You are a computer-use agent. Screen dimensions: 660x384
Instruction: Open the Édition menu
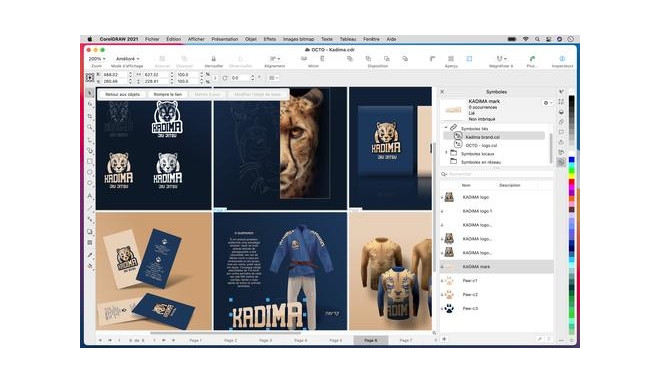(x=173, y=39)
